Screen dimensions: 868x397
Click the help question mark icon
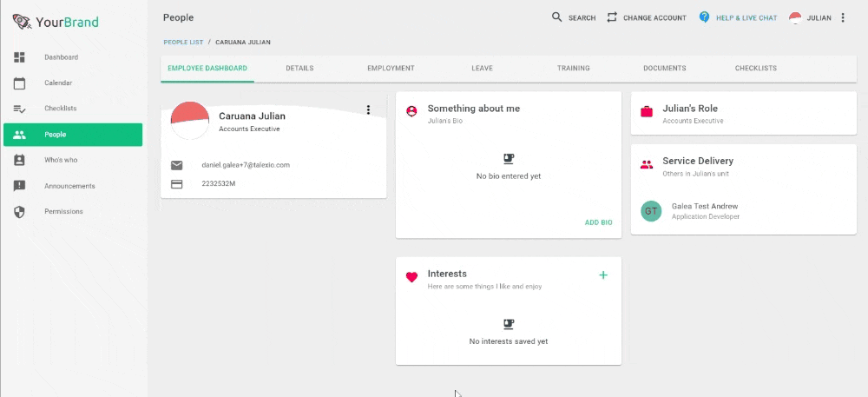(x=704, y=17)
